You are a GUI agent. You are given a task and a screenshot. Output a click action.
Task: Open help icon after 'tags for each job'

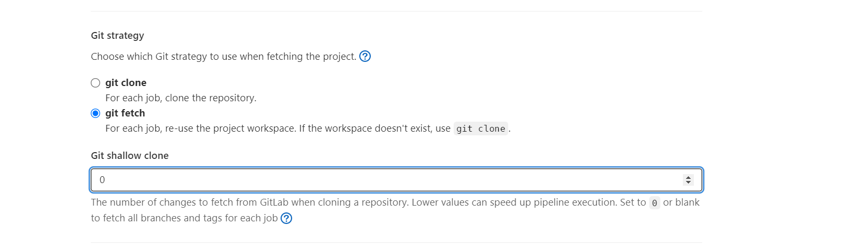286,218
